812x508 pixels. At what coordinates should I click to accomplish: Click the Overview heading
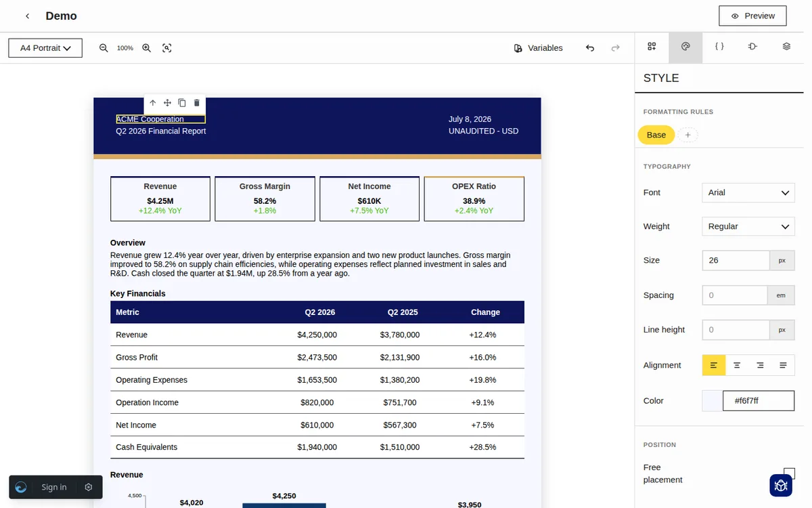pos(128,242)
